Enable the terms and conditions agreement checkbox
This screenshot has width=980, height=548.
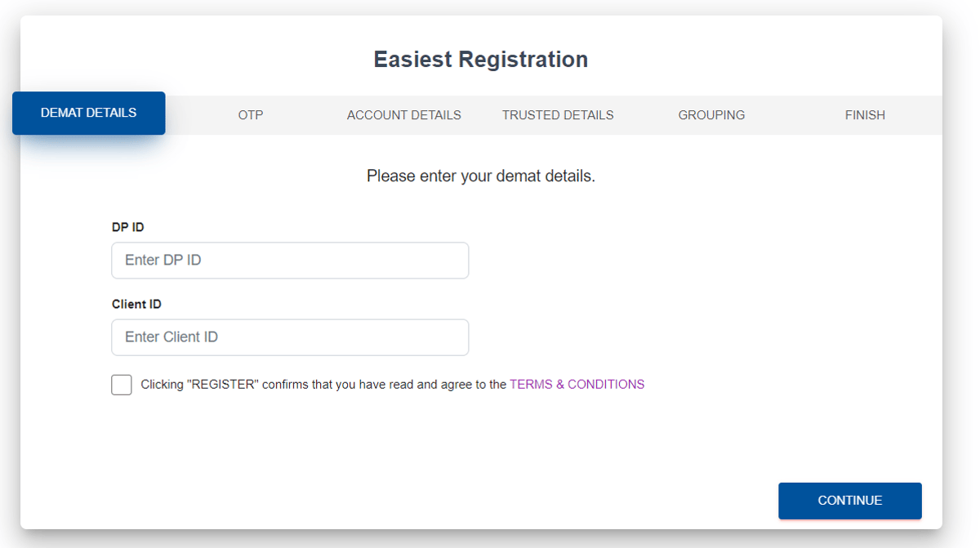tap(121, 384)
